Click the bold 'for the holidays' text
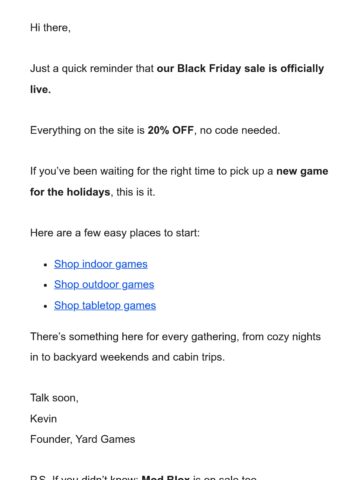360x480 pixels. [70, 192]
